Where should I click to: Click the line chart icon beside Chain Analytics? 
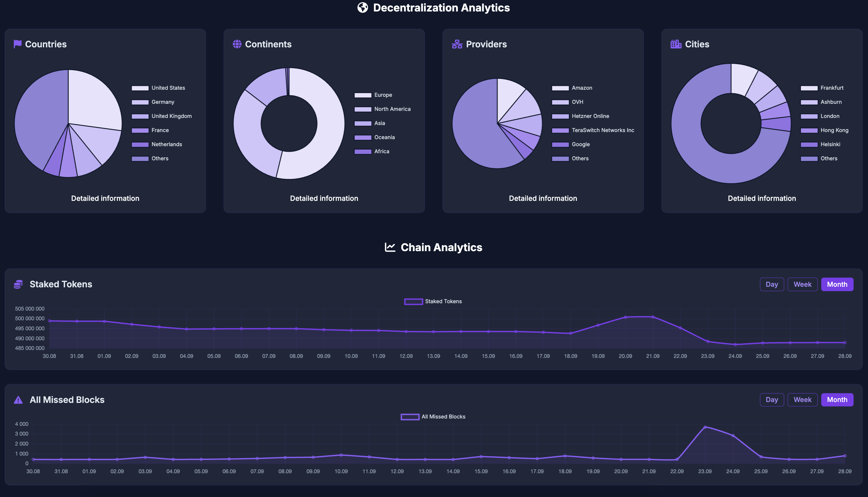click(390, 247)
